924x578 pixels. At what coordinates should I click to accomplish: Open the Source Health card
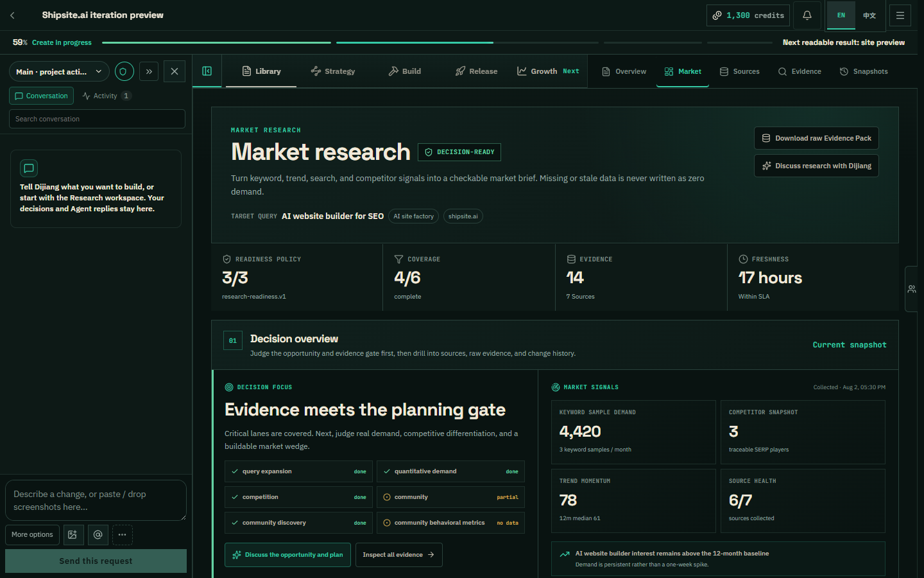coord(803,501)
